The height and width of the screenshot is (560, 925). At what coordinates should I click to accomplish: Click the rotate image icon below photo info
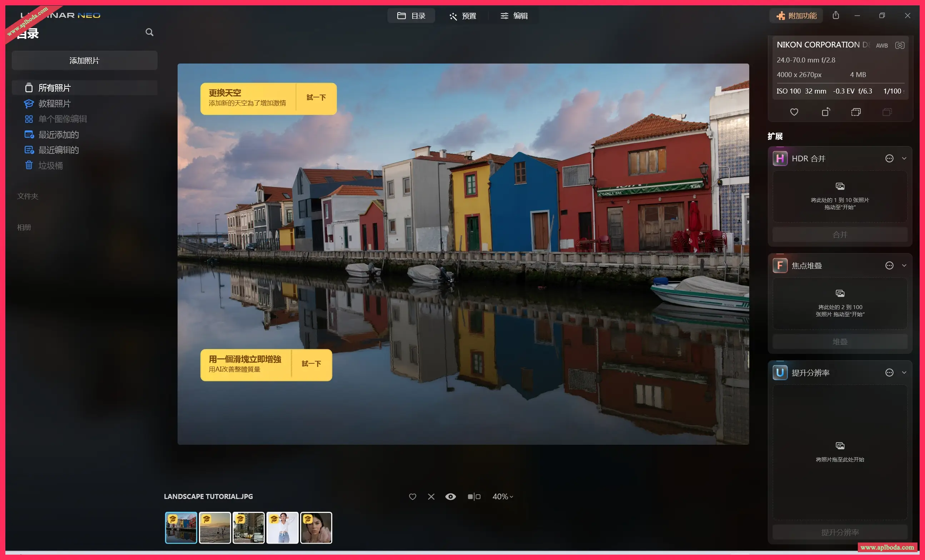click(826, 111)
